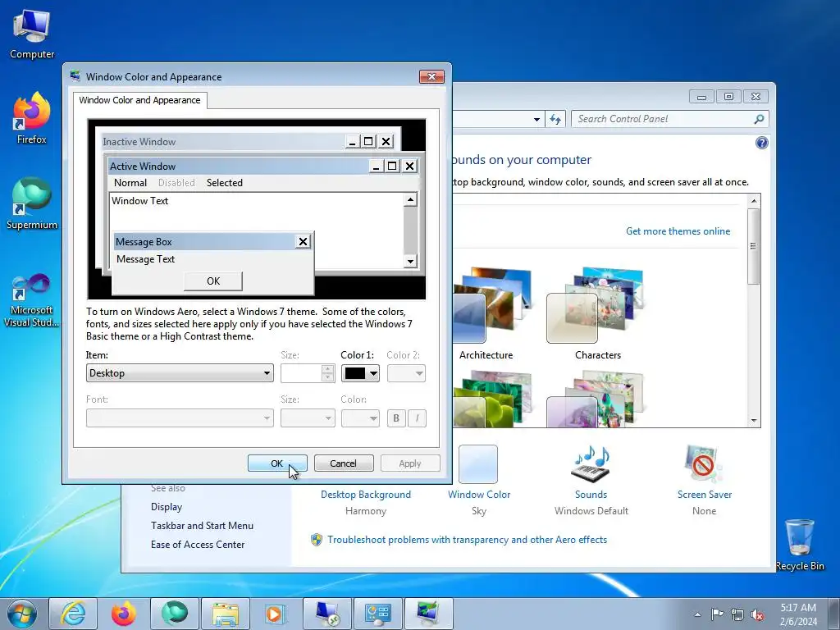The width and height of the screenshot is (840, 630).
Task: Click the themes list scrollbar up arrow
Action: point(754,201)
